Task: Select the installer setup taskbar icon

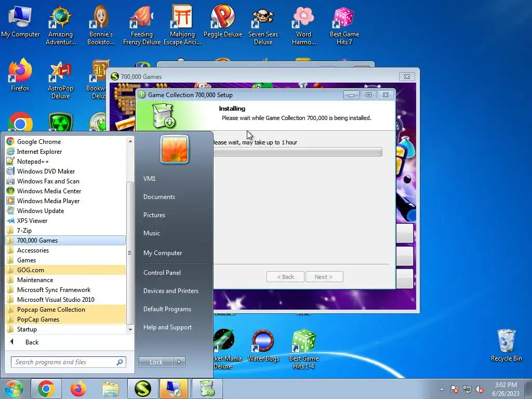Action: (207, 389)
